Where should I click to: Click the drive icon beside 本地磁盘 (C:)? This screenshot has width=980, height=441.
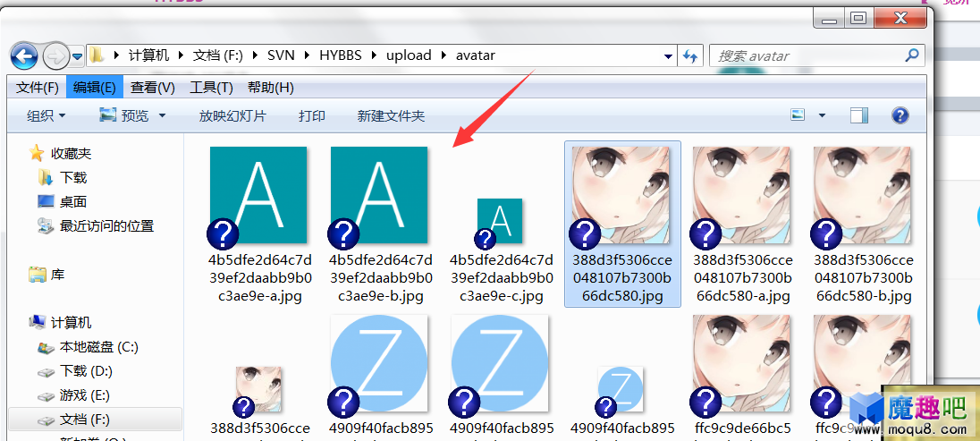point(46,347)
